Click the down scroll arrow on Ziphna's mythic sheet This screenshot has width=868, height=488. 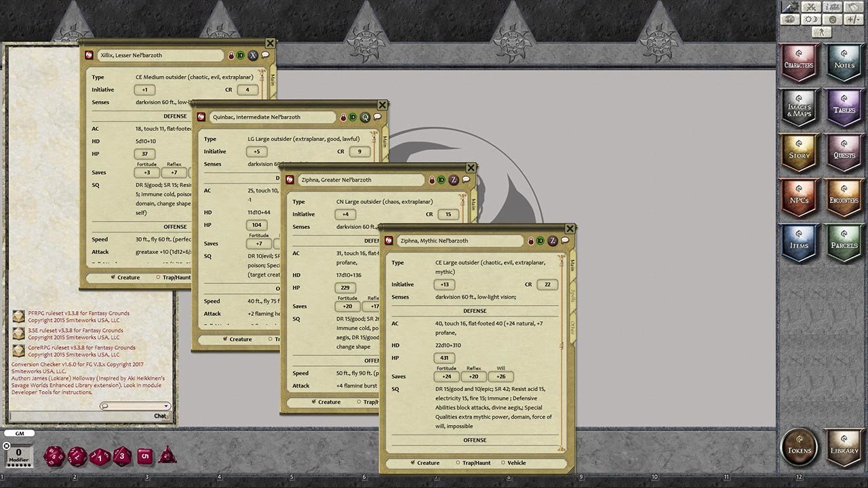pos(561,448)
